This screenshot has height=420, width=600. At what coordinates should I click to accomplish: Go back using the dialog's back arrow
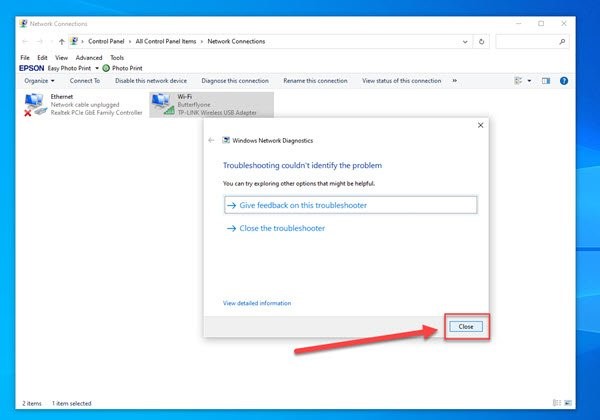point(211,140)
